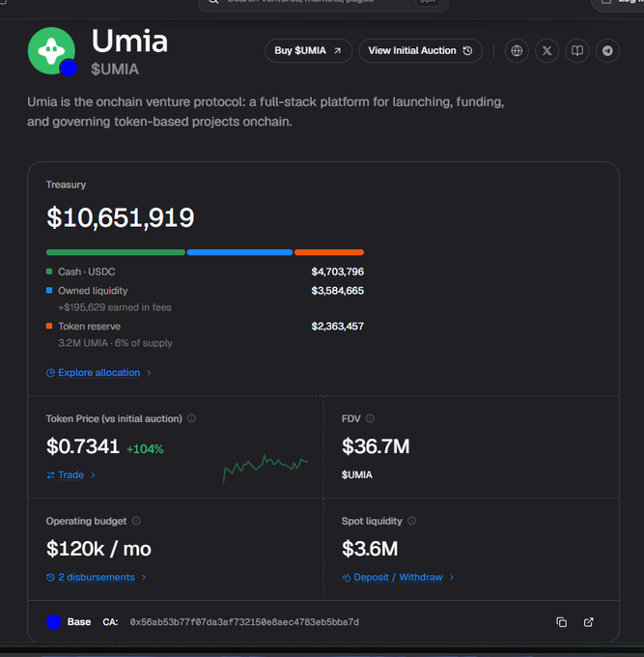Click chevron next to Explore allocation
The width and height of the screenshot is (644, 657).
click(x=149, y=373)
